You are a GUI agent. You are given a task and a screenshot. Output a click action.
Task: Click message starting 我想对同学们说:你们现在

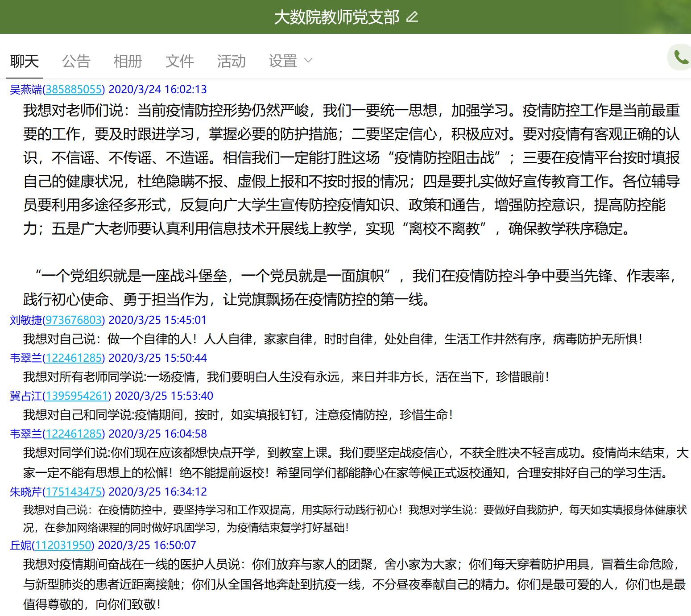356,463
